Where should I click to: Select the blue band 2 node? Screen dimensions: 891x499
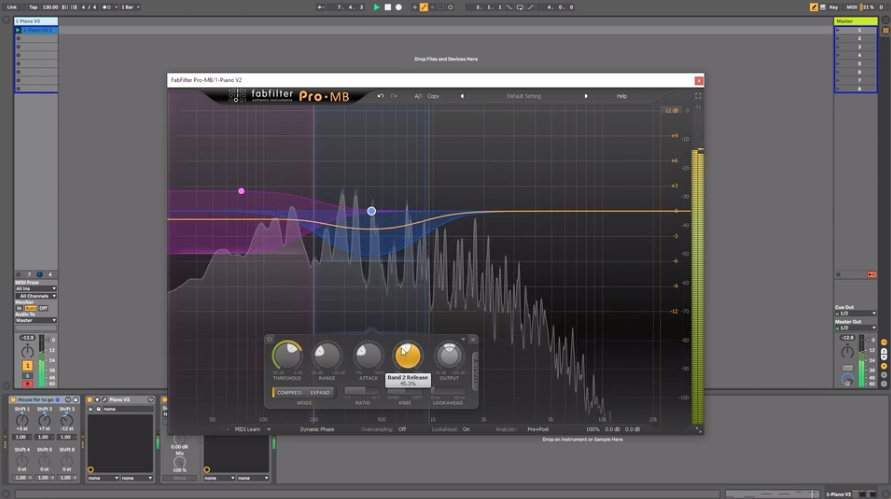372,211
